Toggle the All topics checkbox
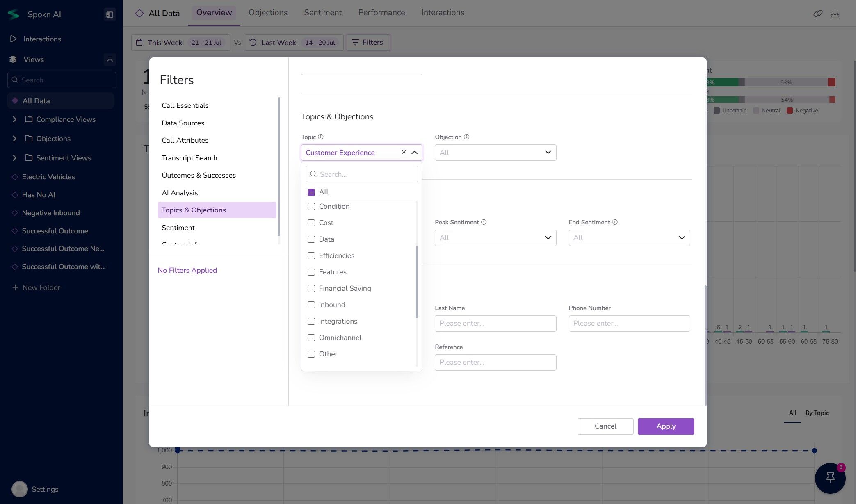The width and height of the screenshot is (856, 504). [x=311, y=192]
